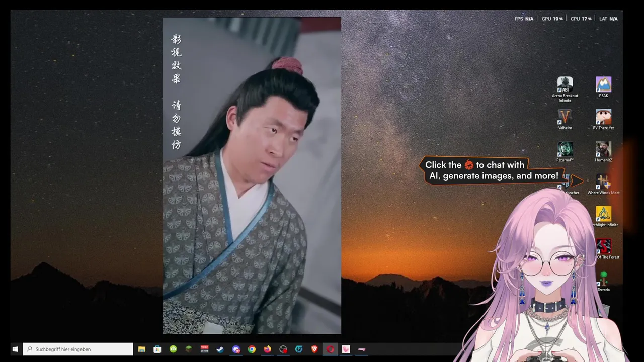Launch Brave browser from the taskbar
The width and height of the screenshot is (644, 362).
pos(314,349)
